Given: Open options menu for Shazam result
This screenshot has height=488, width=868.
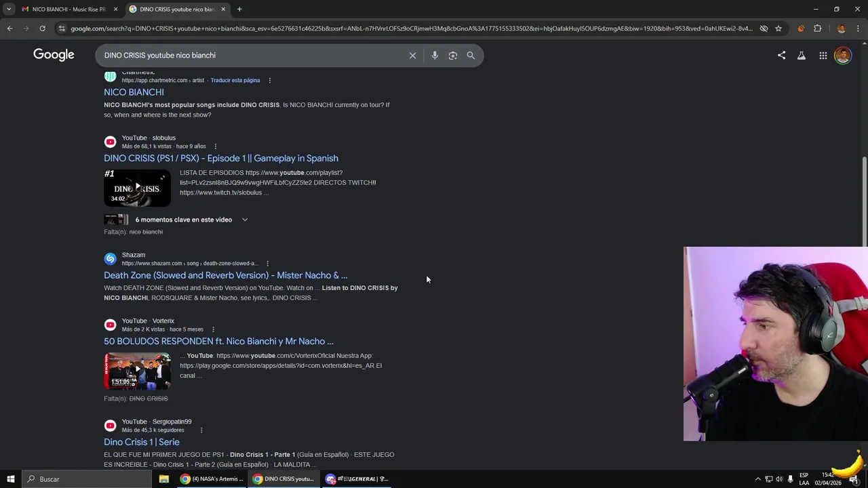Looking at the screenshot, I should click(x=267, y=263).
